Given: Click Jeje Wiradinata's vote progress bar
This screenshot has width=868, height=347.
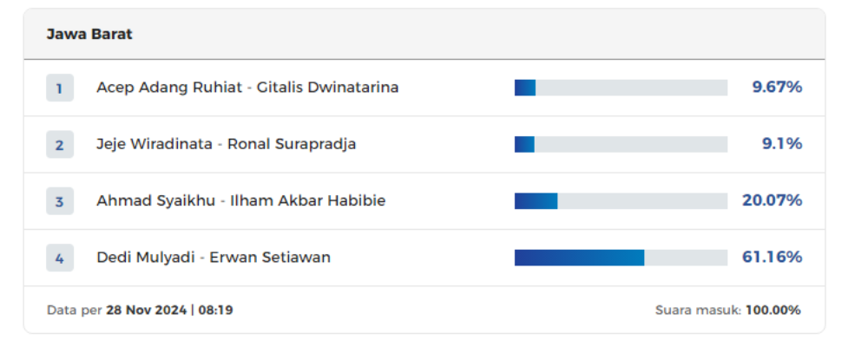Looking at the screenshot, I should click(x=621, y=144).
